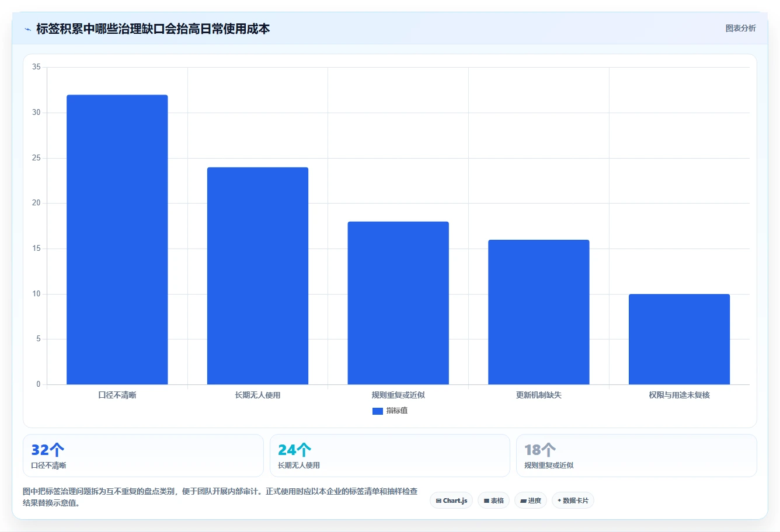Click the 口径不清晰 bar in the chart
The width and height of the screenshot is (780, 532).
click(x=117, y=240)
